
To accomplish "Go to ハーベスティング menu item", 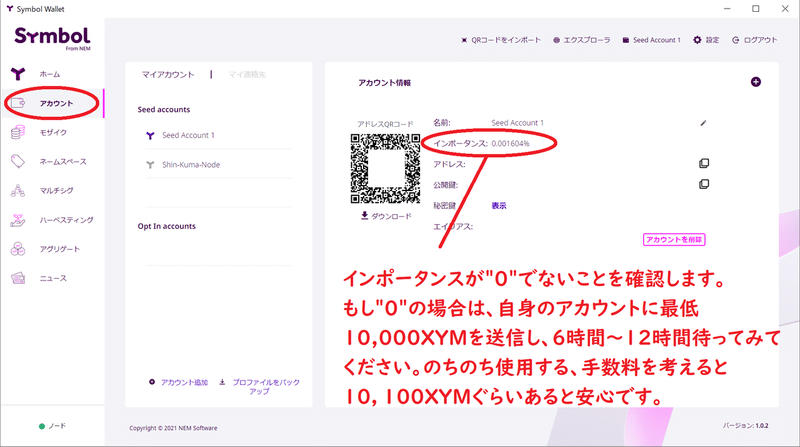I will click(67, 220).
